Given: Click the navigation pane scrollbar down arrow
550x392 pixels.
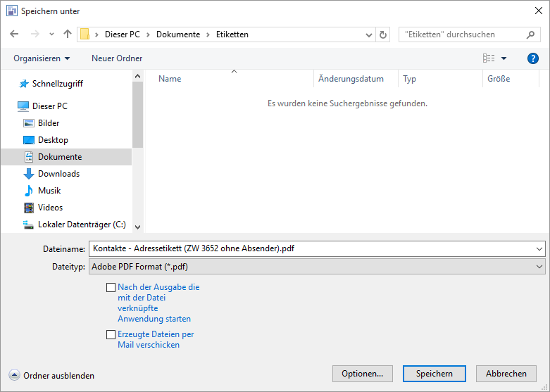Looking at the screenshot, I should point(137,227).
